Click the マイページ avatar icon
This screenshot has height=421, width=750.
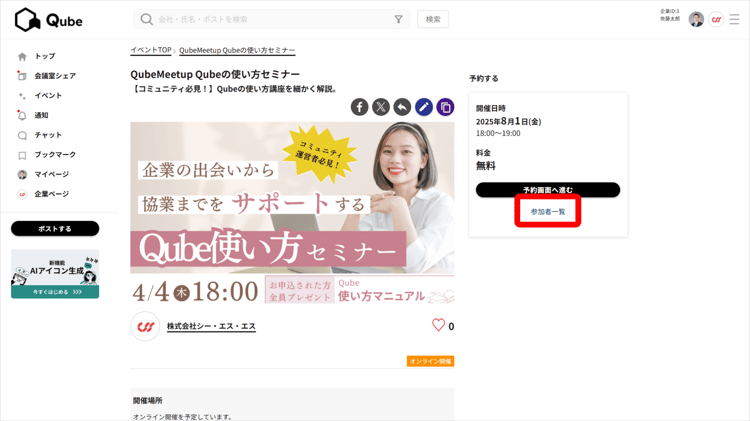point(22,175)
